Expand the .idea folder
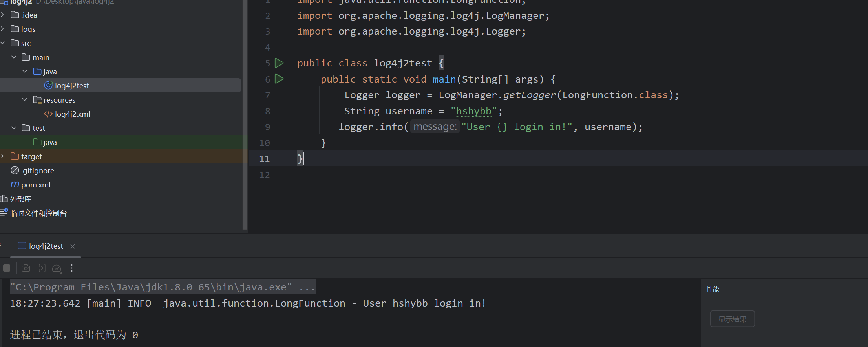The image size is (868, 347). 3,15
